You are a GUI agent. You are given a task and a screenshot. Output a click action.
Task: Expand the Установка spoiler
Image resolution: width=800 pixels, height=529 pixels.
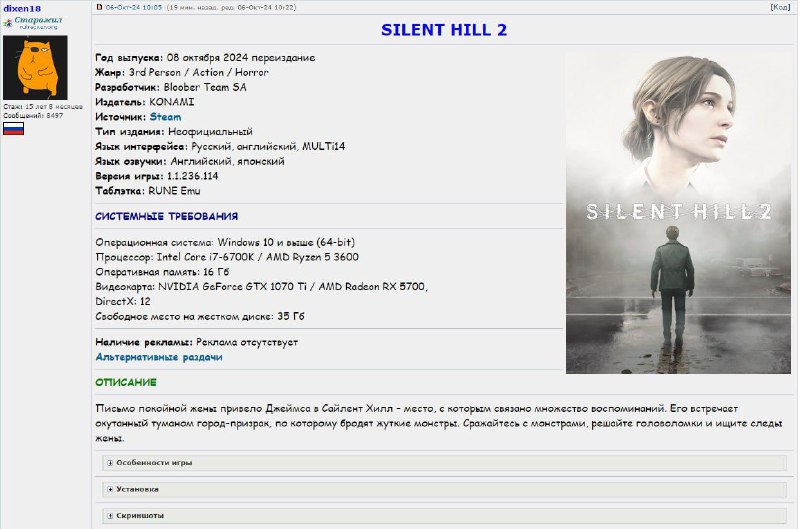tap(444, 489)
